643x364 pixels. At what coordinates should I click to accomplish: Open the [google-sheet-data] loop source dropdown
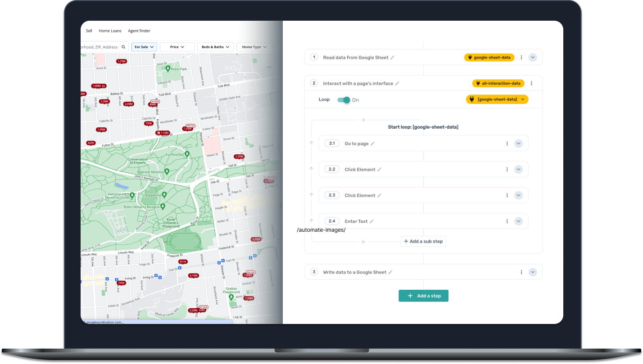(497, 99)
